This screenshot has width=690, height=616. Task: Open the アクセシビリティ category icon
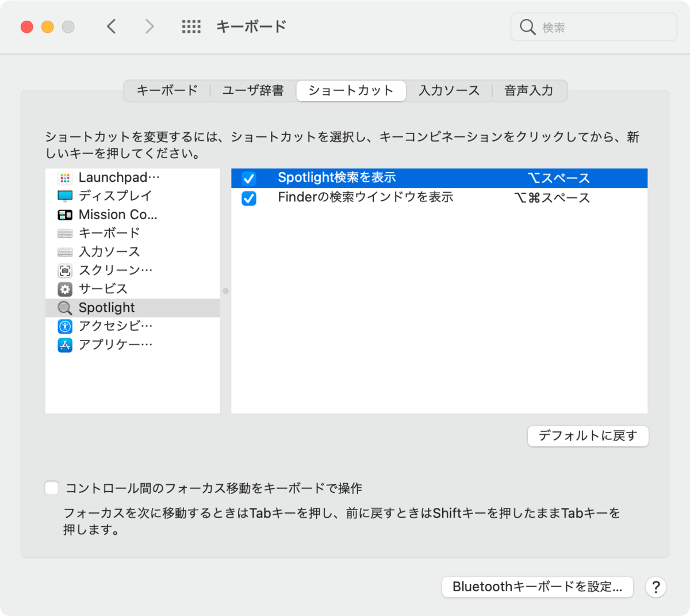pyautogui.click(x=65, y=326)
